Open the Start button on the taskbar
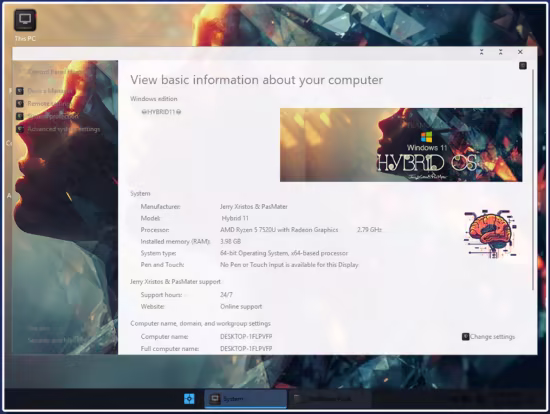This screenshot has height=414, width=550. click(x=189, y=399)
